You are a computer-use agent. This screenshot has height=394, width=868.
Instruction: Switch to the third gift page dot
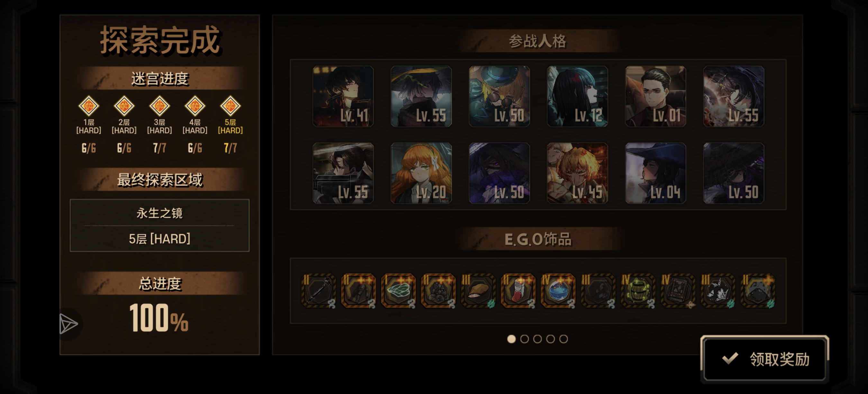(538, 339)
